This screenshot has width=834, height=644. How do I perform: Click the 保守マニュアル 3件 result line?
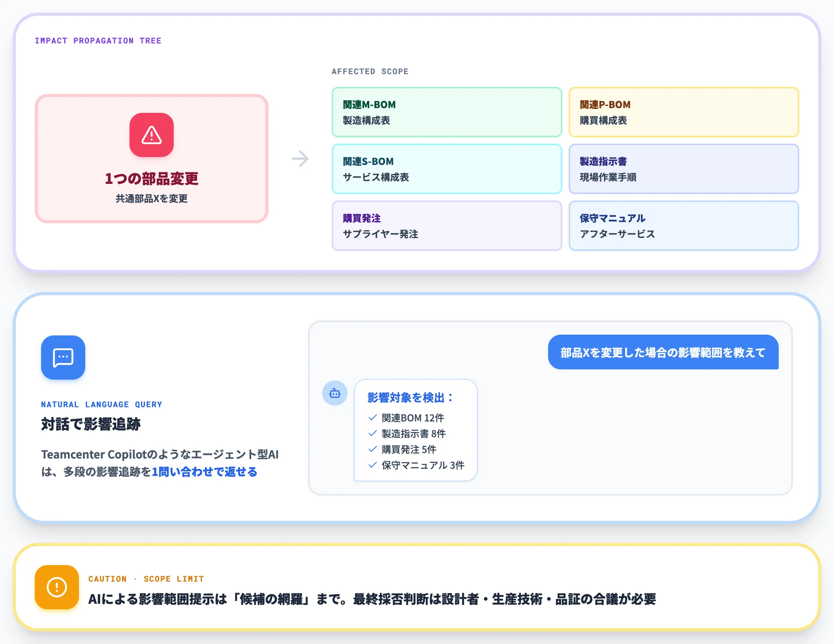click(x=423, y=465)
